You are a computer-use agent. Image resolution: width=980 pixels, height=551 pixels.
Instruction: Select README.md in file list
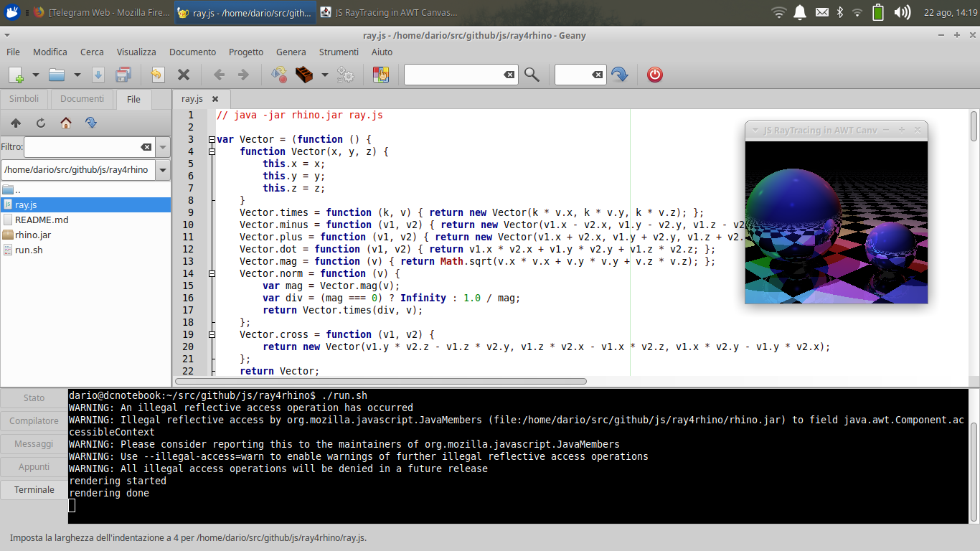(x=85, y=220)
